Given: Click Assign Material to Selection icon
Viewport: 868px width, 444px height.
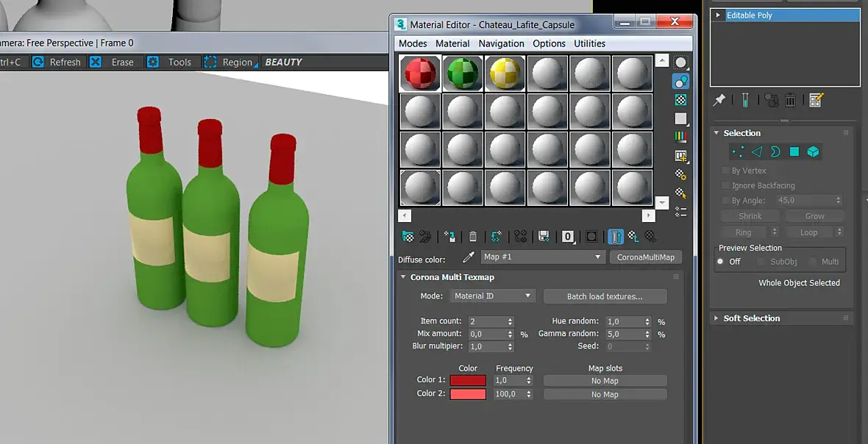Looking at the screenshot, I should (449, 237).
